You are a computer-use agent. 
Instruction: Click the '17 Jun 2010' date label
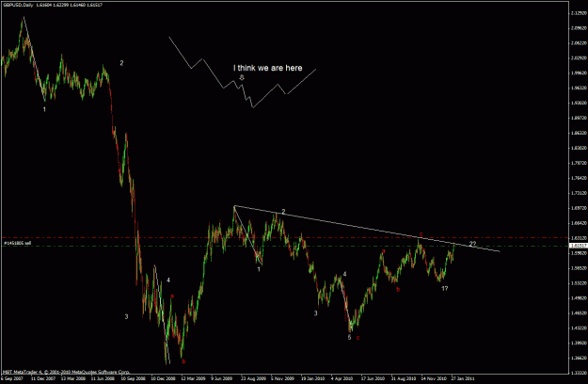click(x=373, y=378)
